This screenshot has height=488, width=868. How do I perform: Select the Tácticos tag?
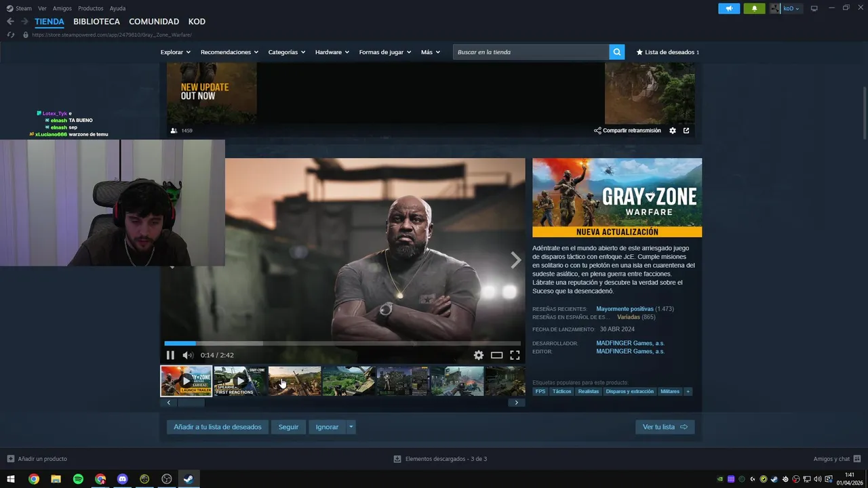561,391
